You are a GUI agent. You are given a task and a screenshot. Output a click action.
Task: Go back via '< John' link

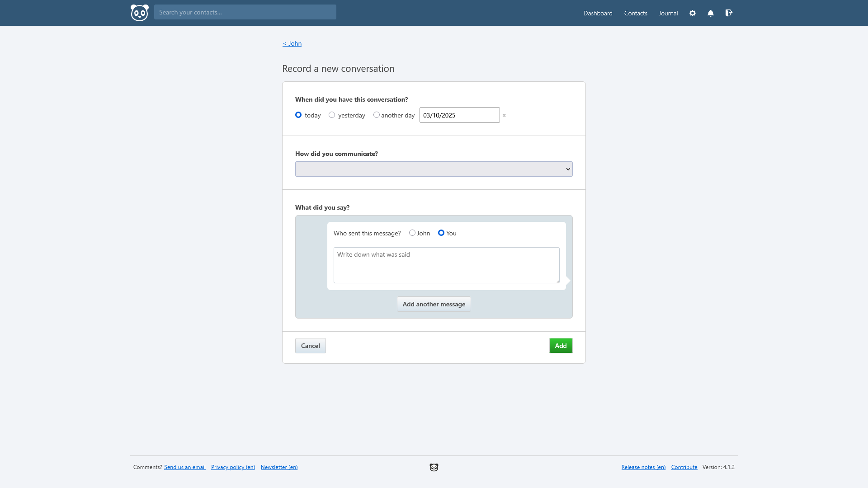click(292, 43)
